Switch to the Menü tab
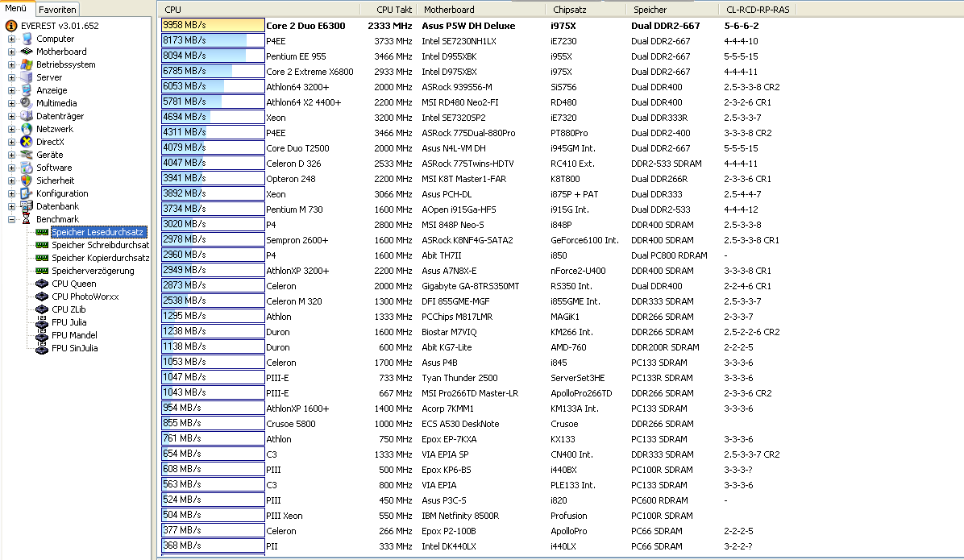964x560 pixels. pyautogui.click(x=16, y=9)
